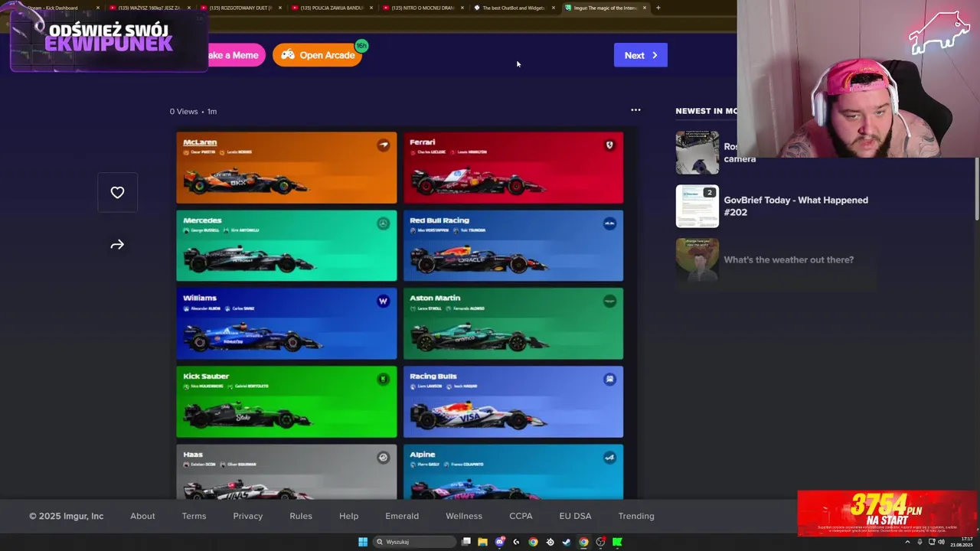The image size is (980, 551).
Task: Open the GovBrief Today What Happened link
Action: 796,206
